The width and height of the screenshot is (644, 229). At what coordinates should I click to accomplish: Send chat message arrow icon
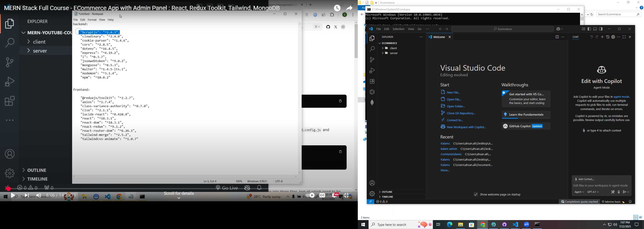pos(625,192)
